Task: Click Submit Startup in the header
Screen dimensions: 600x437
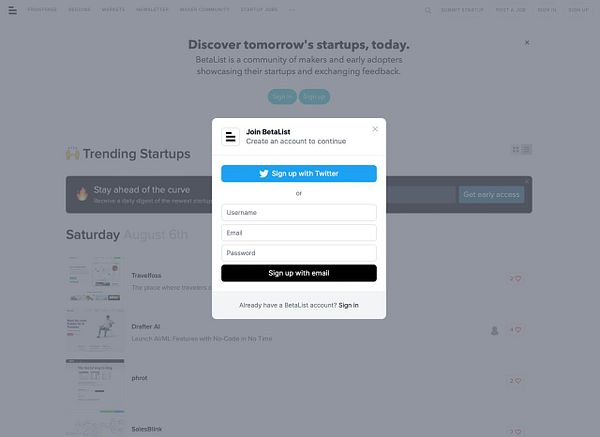Action: pyautogui.click(x=462, y=10)
